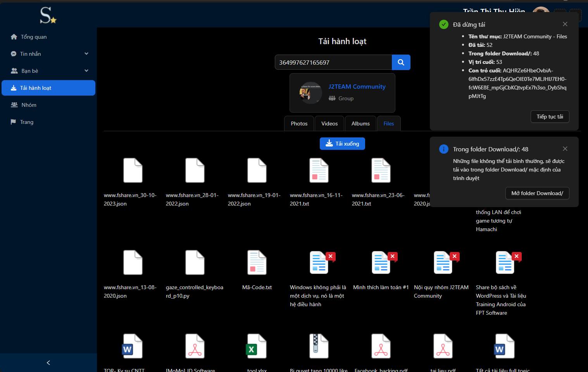Select Nội quy nhóm J2TEAM document icon

tap(444, 262)
